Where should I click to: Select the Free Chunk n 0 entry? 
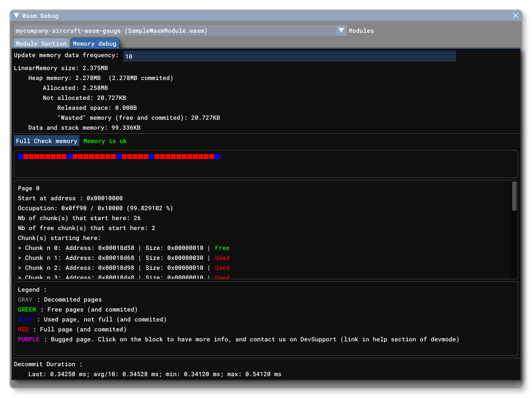[x=122, y=248]
